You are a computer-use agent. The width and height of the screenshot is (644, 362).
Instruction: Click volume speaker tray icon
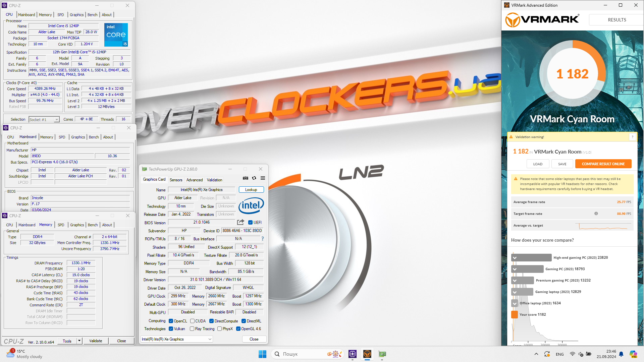(x=581, y=354)
